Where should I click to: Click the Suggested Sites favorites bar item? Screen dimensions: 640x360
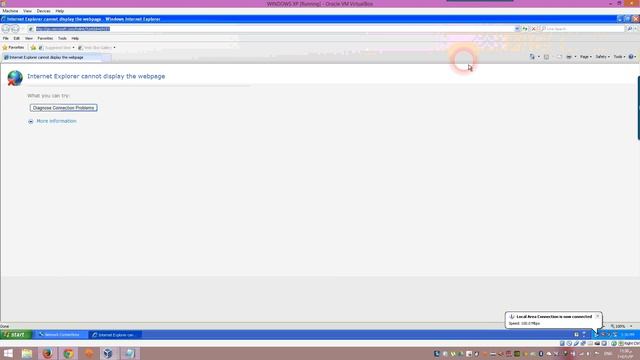(x=55, y=48)
